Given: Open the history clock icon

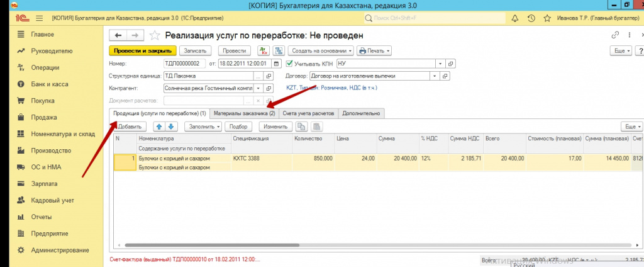Looking at the screenshot, I should point(531,18).
